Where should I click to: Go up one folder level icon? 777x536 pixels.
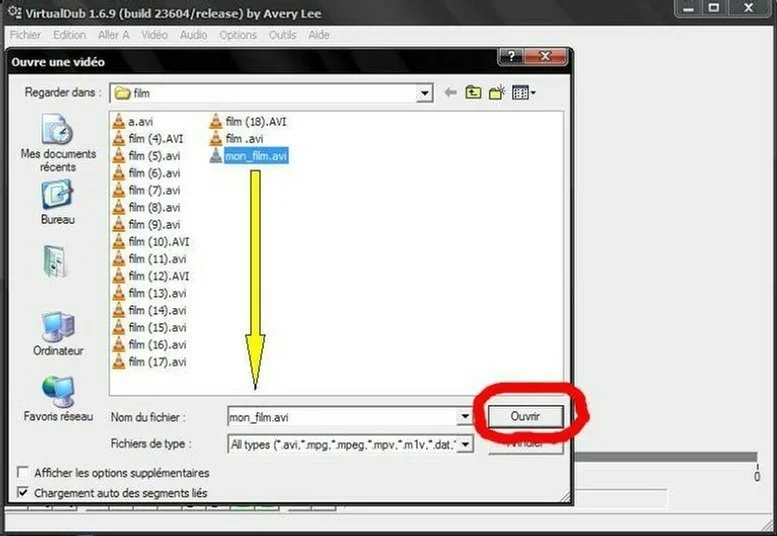(x=473, y=93)
